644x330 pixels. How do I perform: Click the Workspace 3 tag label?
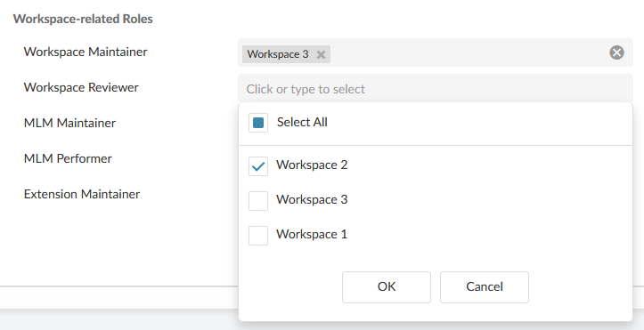[x=278, y=54]
